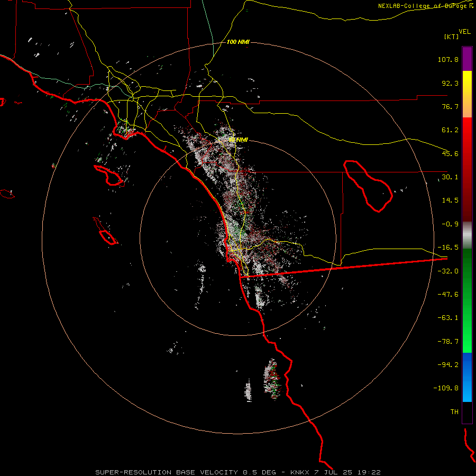Image resolution: width=476 pixels, height=476 pixels.
Task: Click the -109.8 velocity scale label
Action: pos(446,388)
